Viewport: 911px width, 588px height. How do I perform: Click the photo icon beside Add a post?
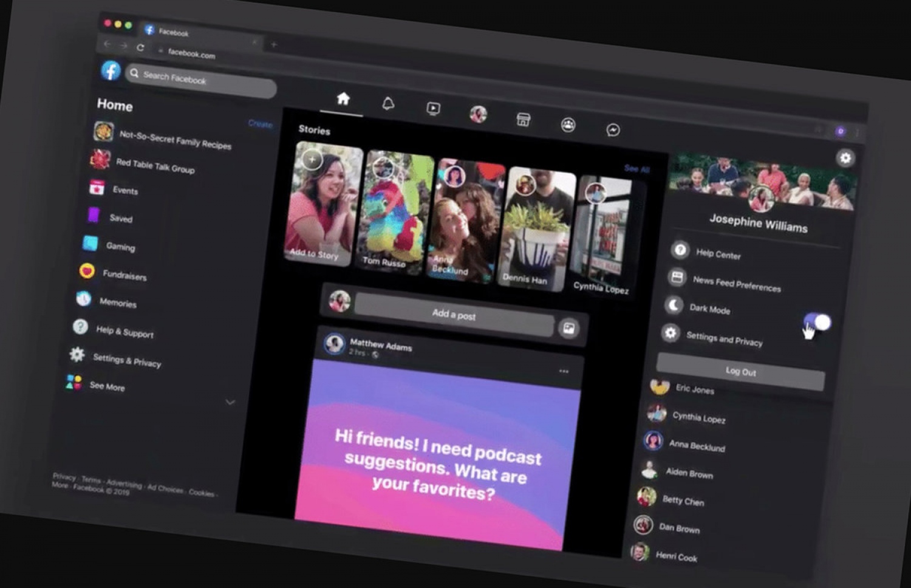tap(568, 329)
